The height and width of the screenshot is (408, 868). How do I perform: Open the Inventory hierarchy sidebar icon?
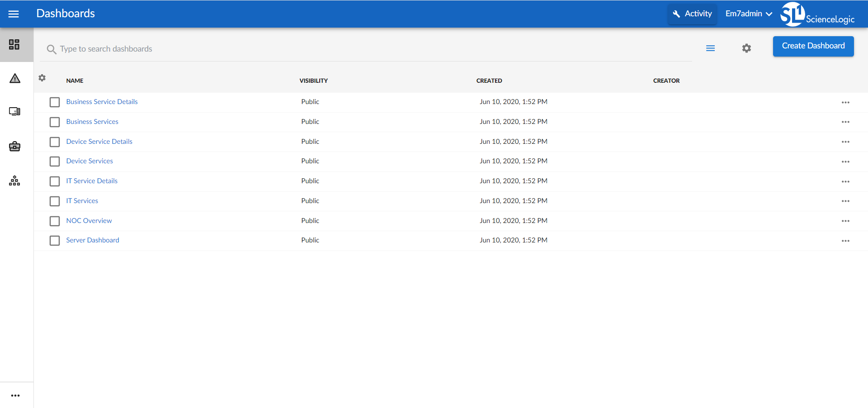14,181
